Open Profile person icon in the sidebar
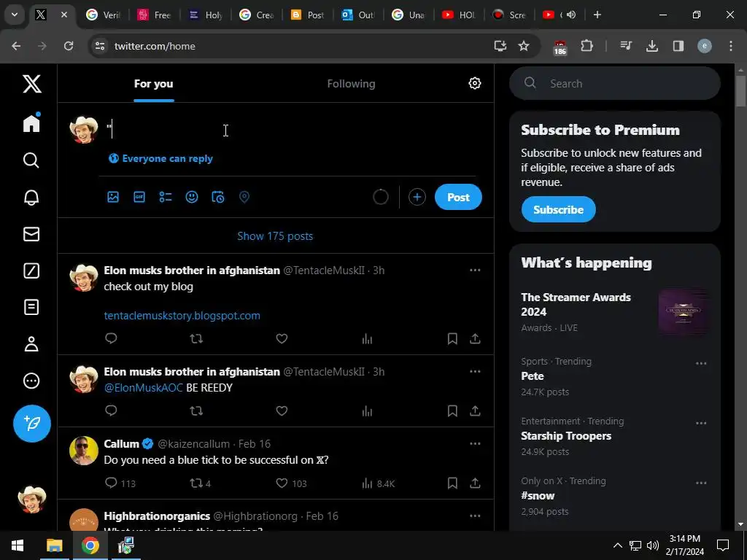 31,344
